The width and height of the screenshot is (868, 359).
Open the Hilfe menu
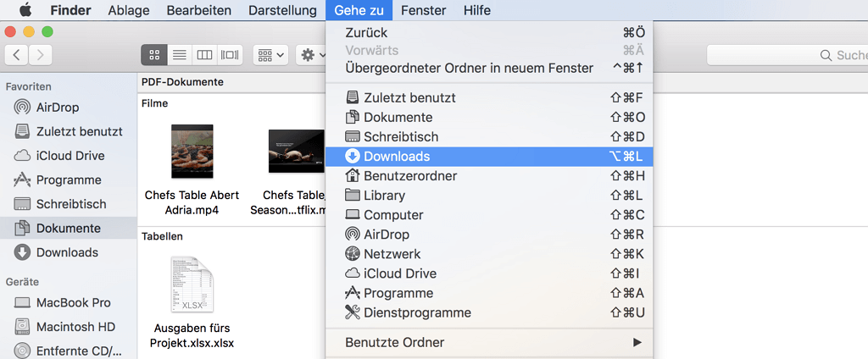(476, 10)
